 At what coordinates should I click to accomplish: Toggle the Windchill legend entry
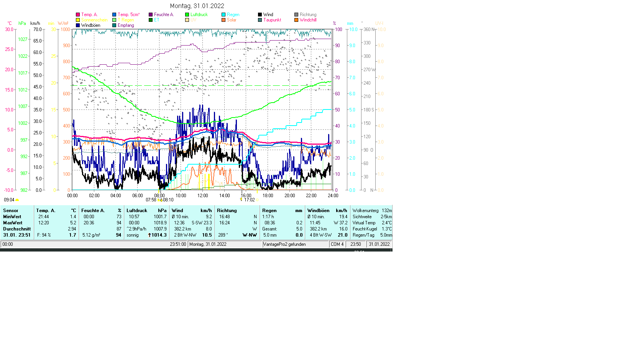pos(308,20)
